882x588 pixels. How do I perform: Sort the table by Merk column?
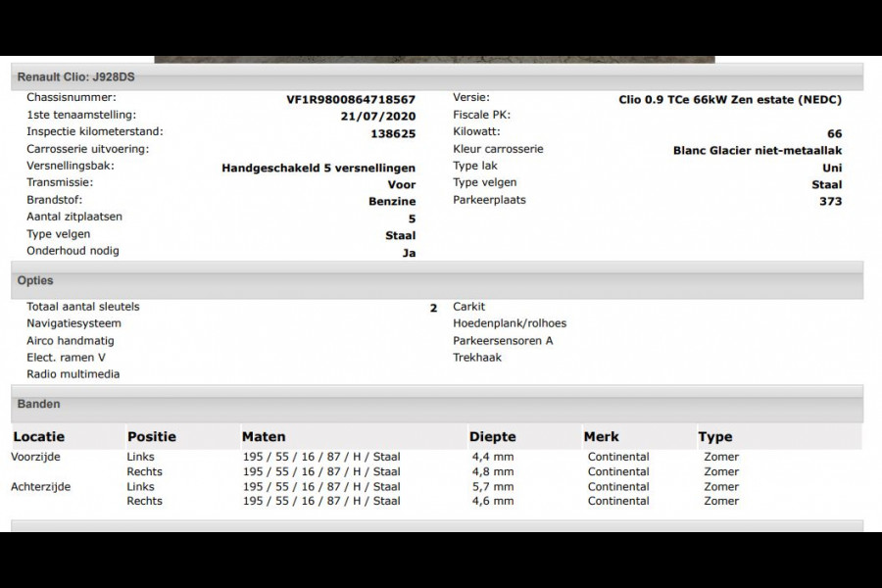[x=599, y=436]
